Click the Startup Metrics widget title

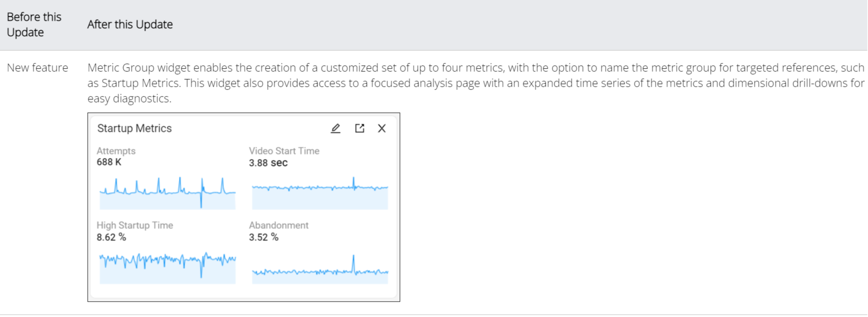pos(134,128)
